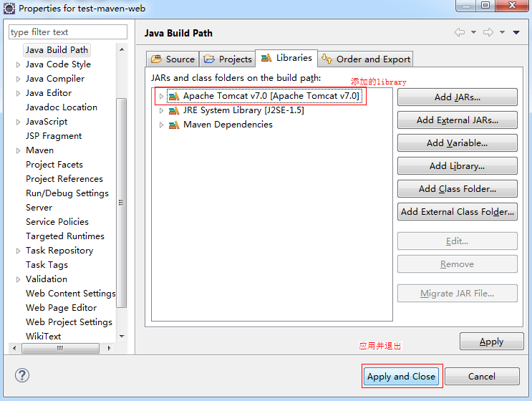Select Javadoc Location in tree

click(62, 107)
